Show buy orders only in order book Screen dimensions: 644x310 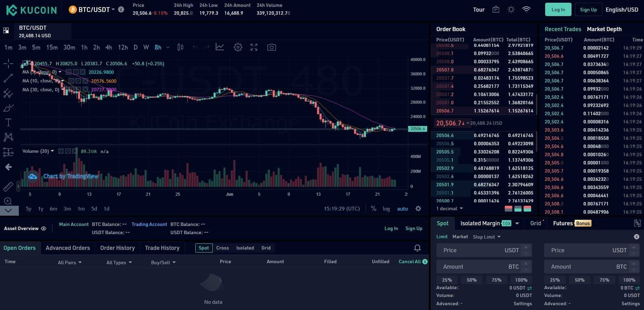click(518, 208)
